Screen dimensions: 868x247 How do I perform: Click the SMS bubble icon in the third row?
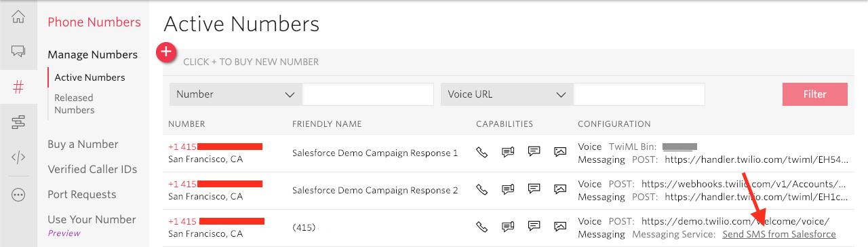[x=534, y=227]
